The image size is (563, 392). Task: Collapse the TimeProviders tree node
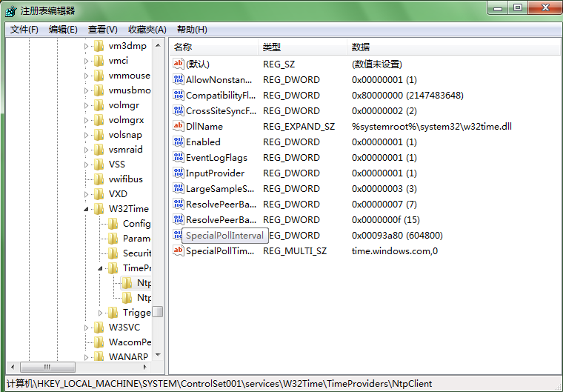(x=101, y=268)
